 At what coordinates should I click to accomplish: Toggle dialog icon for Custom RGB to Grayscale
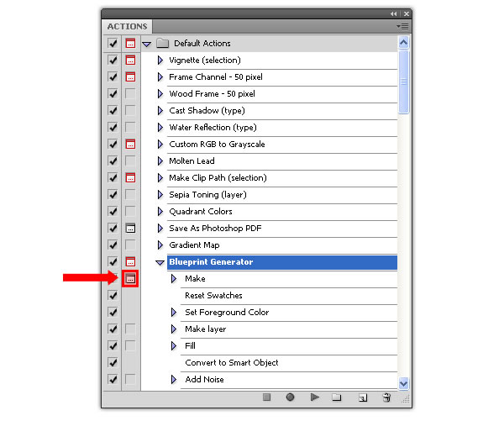(x=130, y=144)
